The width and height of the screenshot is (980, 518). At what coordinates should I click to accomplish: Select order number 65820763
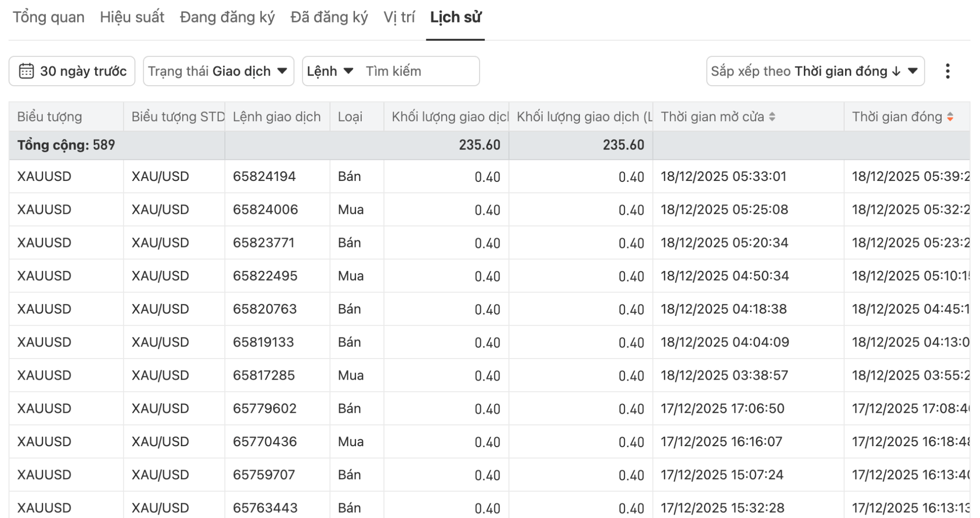(265, 309)
